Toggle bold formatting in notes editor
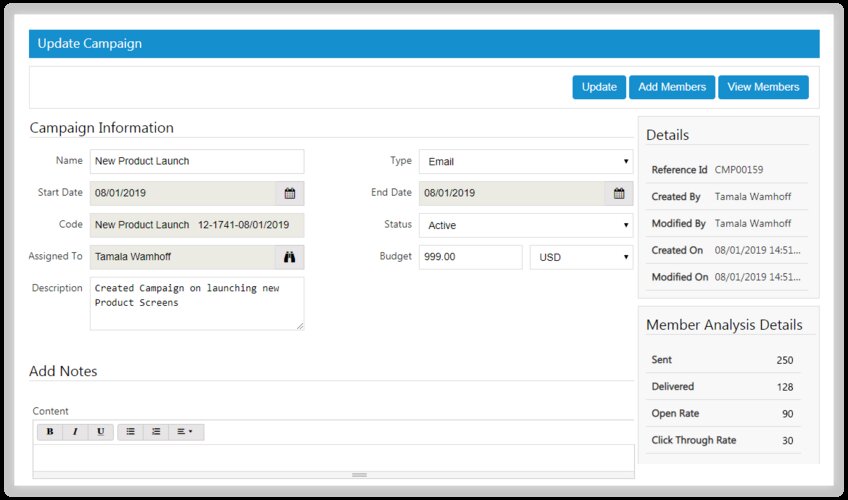Viewport: 848px width, 500px height. [49, 432]
